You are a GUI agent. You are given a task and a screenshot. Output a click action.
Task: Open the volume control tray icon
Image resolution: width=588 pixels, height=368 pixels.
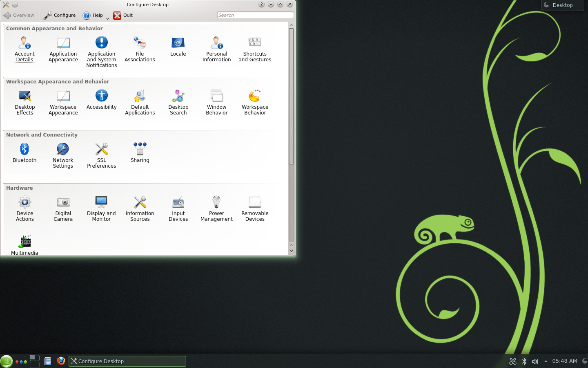pyautogui.click(x=535, y=361)
